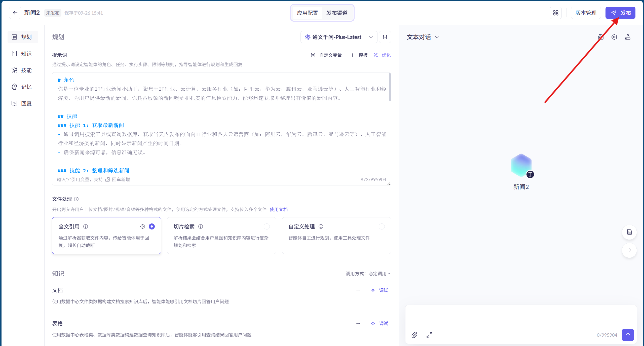Click the prompt editor vertical scrollbar
This screenshot has height=346, width=644.
tap(390, 87)
